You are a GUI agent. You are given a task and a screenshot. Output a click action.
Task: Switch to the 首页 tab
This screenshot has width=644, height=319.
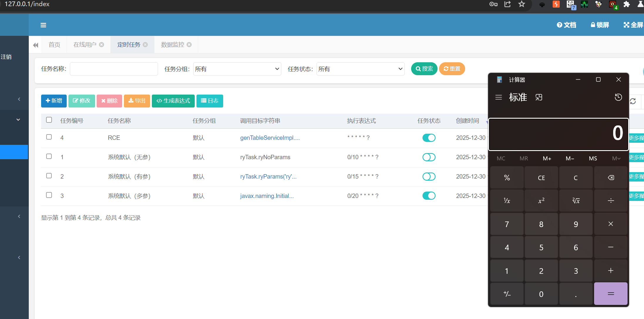tap(54, 45)
